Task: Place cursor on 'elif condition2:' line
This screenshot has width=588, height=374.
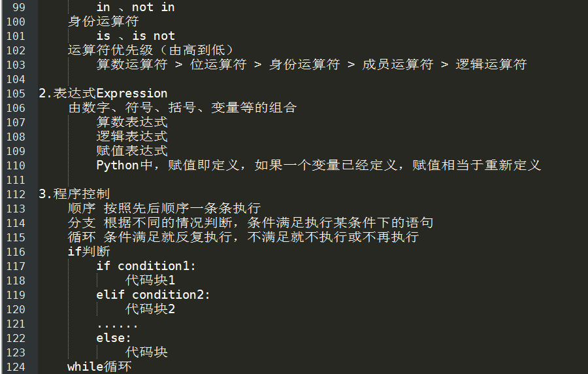Action: (x=153, y=295)
